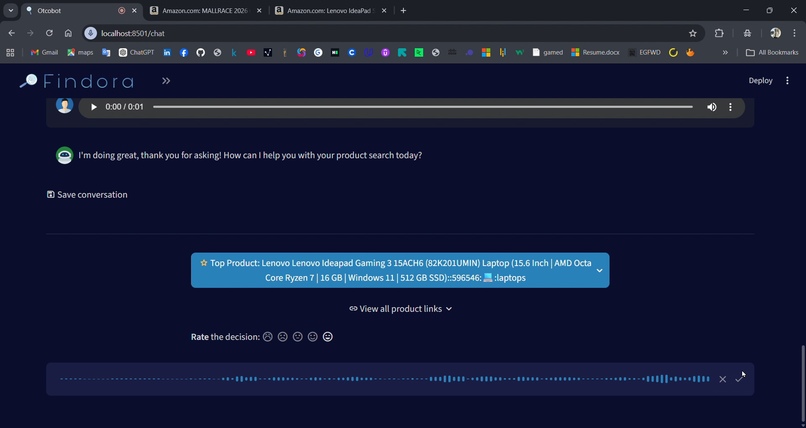Open the flame bookmark icon
This screenshot has width=806, height=428.
click(x=690, y=52)
